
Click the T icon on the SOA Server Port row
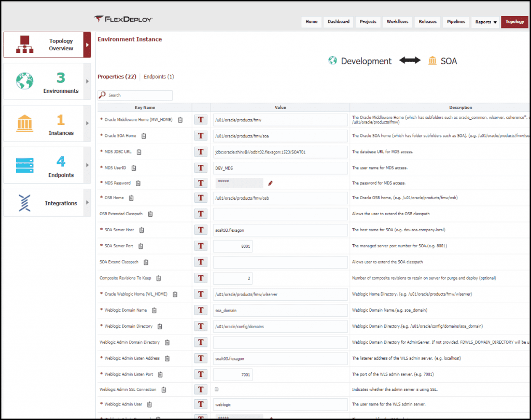[201, 246]
